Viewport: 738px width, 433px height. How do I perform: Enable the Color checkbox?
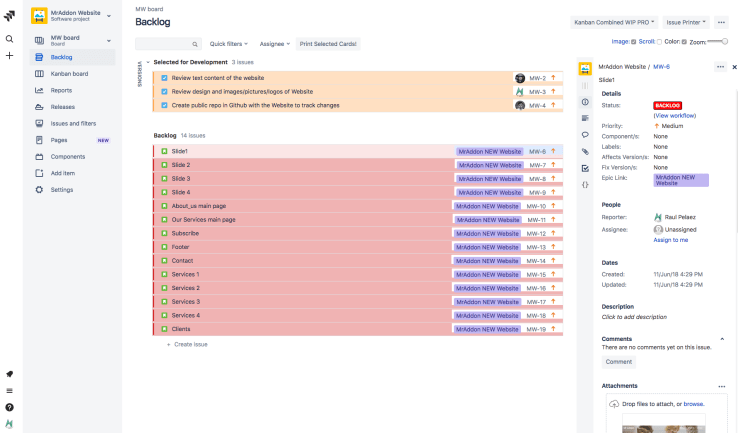tap(683, 42)
